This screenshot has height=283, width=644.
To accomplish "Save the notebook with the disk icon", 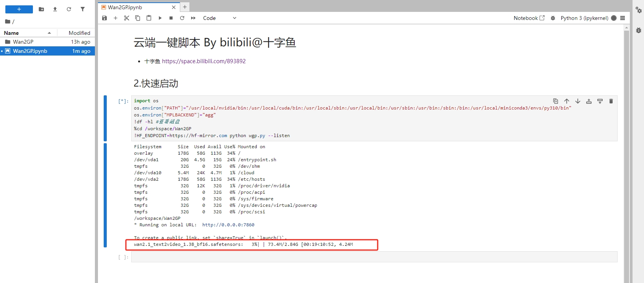I will (x=104, y=18).
